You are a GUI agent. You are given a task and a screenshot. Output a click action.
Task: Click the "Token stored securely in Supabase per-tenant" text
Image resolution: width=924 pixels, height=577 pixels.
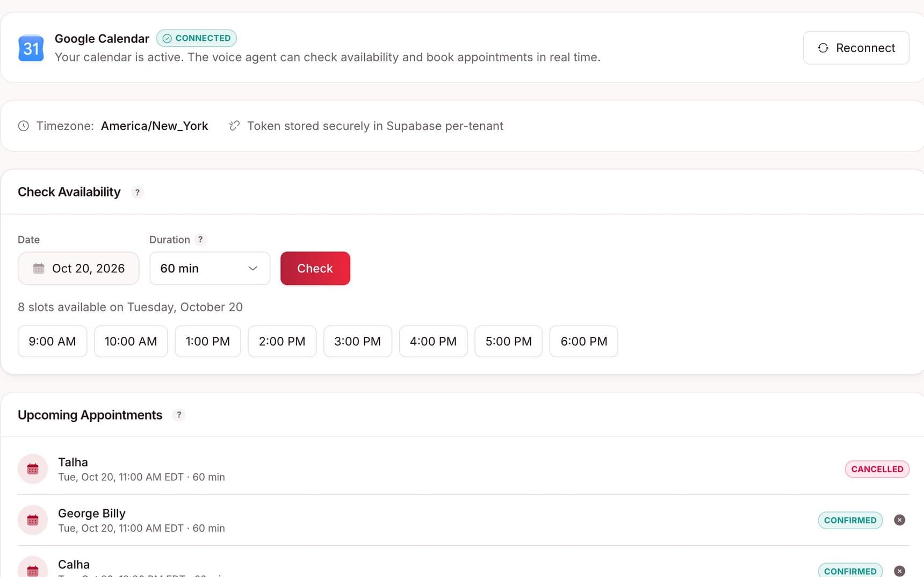[376, 126]
